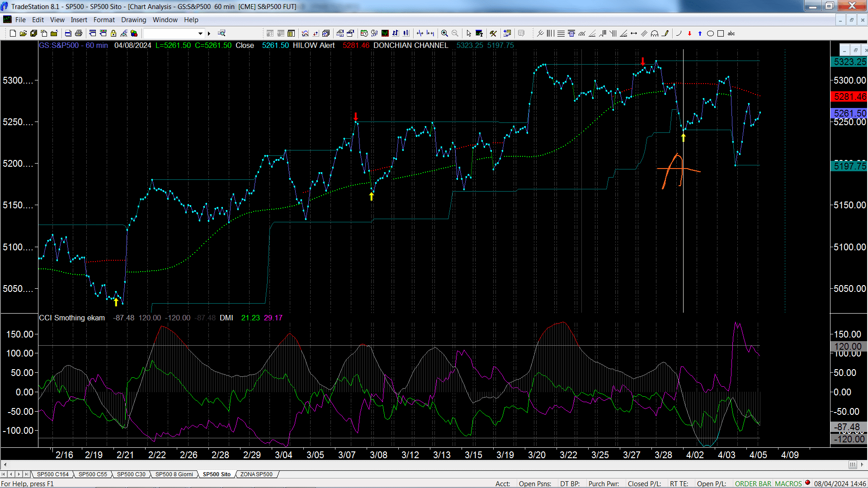This screenshot has width=868, height=488.
Task: Click the New document icon
Action: click(13, 33)
